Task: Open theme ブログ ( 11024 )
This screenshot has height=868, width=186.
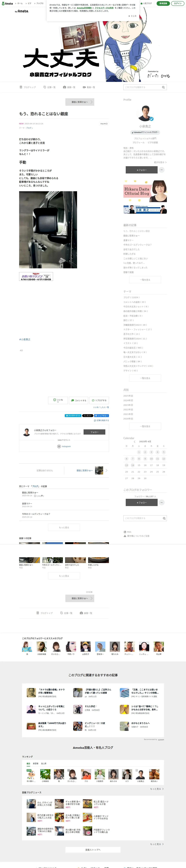Action: 131,298
